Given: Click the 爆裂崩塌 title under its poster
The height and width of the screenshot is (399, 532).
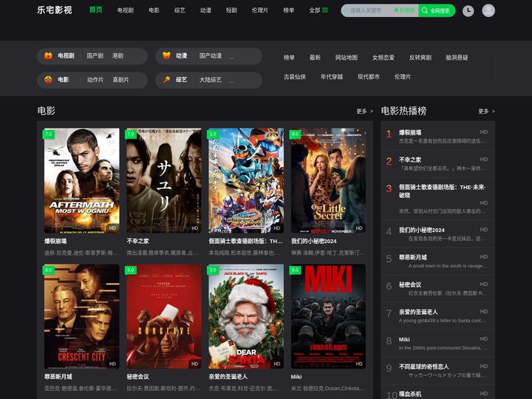Looking at the screenshot, I should pos(55,241).
